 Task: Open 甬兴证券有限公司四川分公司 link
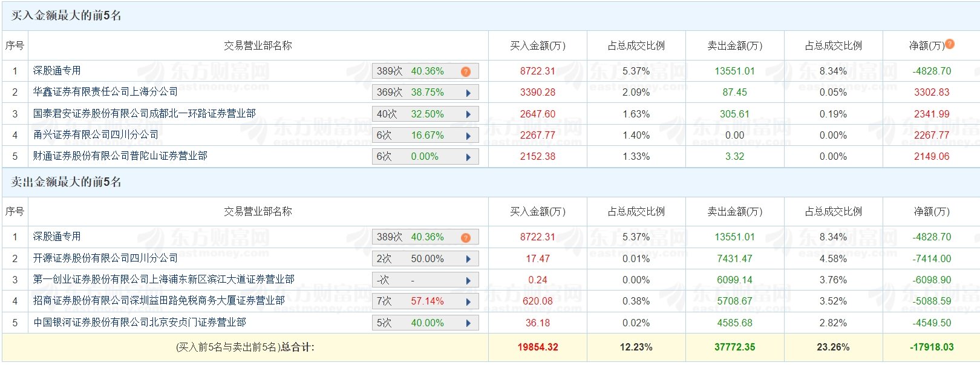tap(96, 134)
